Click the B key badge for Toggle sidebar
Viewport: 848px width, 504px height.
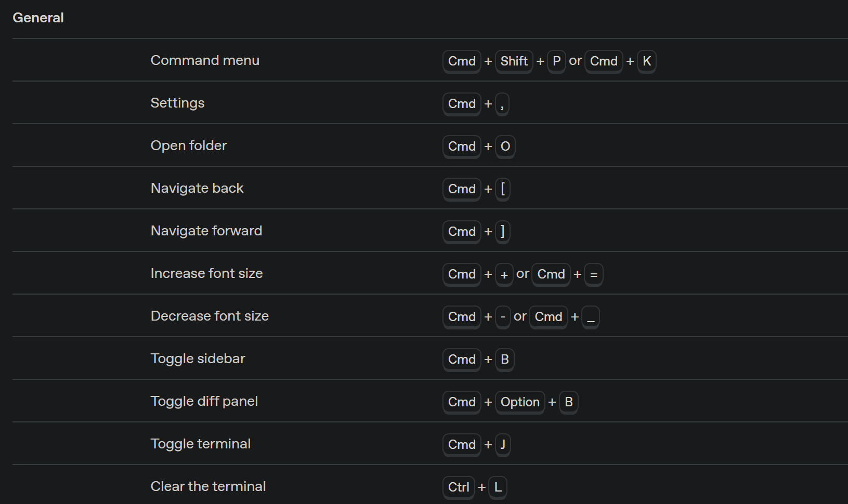[504, 360]
